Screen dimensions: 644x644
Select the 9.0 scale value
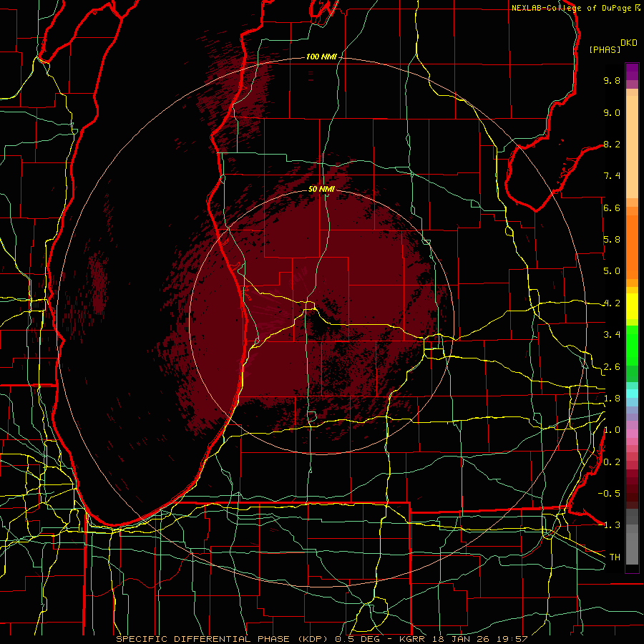tap(612, 112)
